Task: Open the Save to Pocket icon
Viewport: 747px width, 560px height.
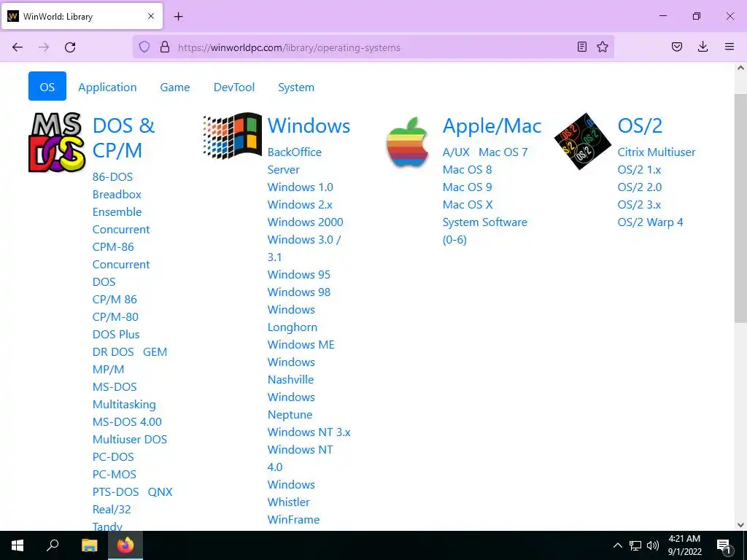Action: (677, 47)
